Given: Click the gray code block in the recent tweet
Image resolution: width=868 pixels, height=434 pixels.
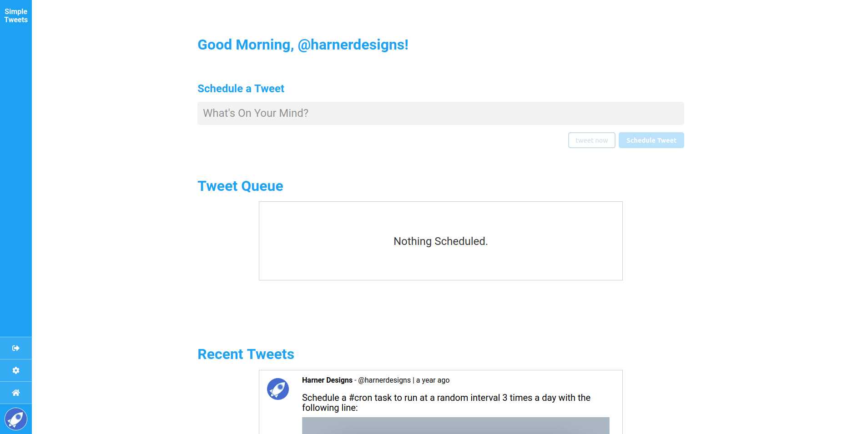Looking at the screenshot, I should pyautogui.click(x=455, y=426).
